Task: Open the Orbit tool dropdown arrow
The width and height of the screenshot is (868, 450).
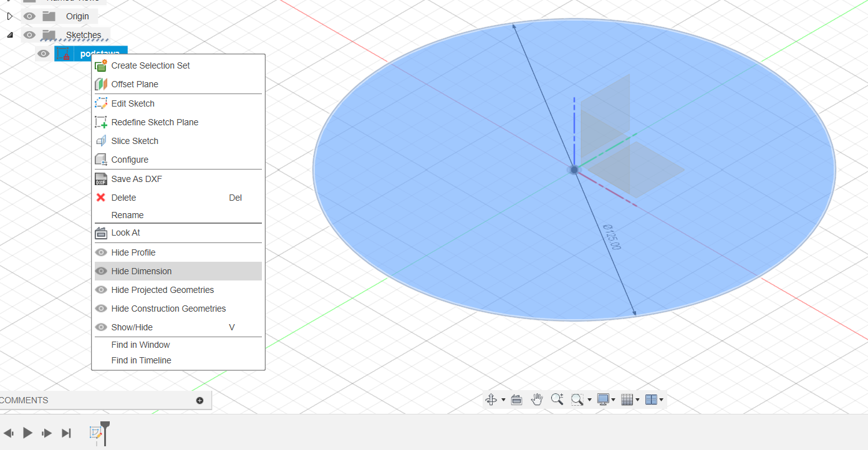Action: point(503,400)
